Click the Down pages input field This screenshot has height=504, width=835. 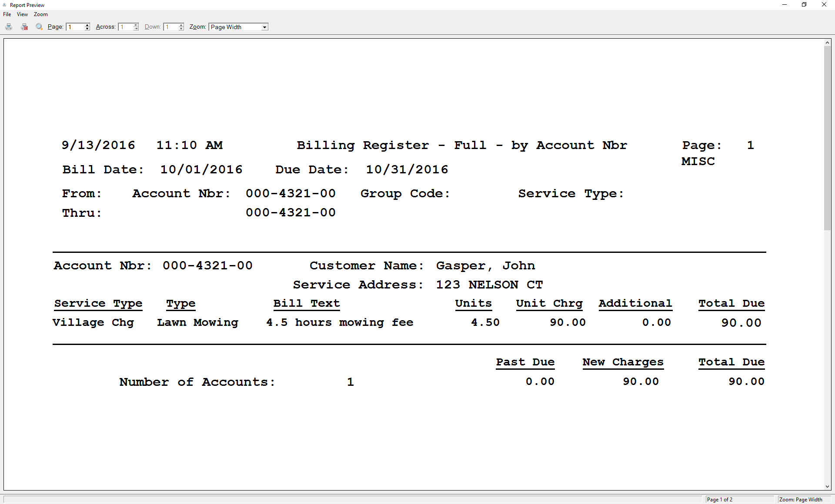[171, 27]
